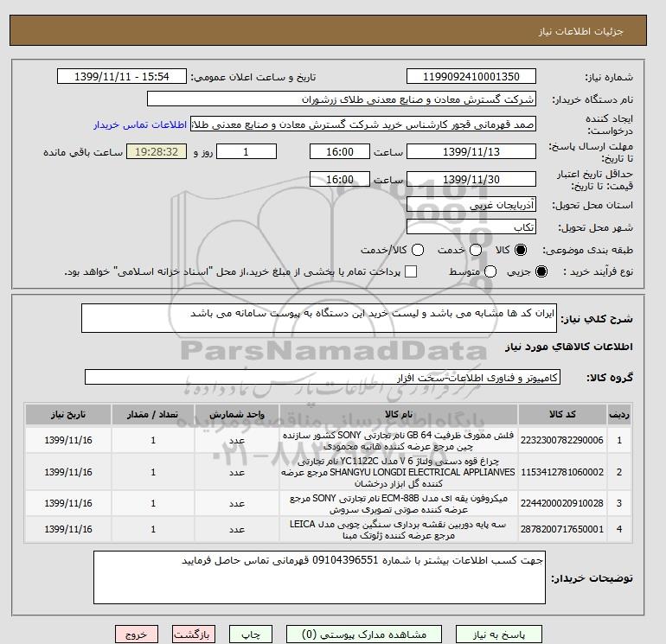
Task: Click the اطلاعات کالاهای مورد نیاز section heading
Action: tap(569, 347)
